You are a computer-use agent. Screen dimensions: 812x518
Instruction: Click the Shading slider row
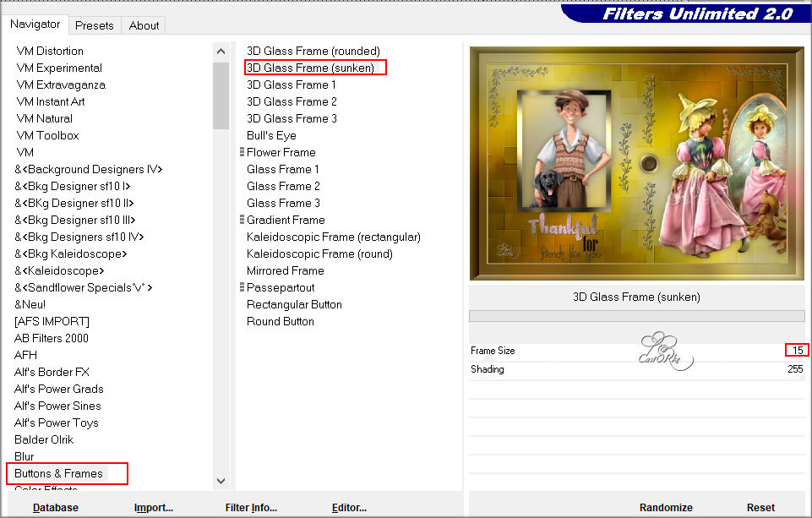coord(637,369)
